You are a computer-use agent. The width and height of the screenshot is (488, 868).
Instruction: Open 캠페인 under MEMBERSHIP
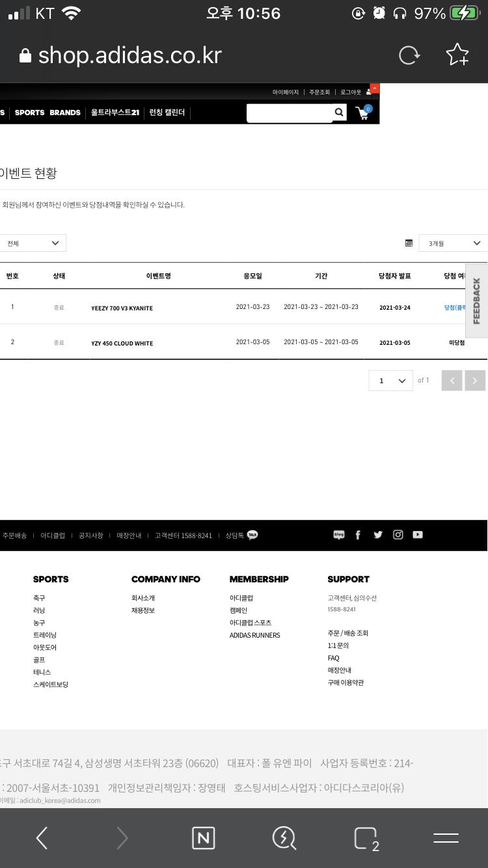coord(238,610)
